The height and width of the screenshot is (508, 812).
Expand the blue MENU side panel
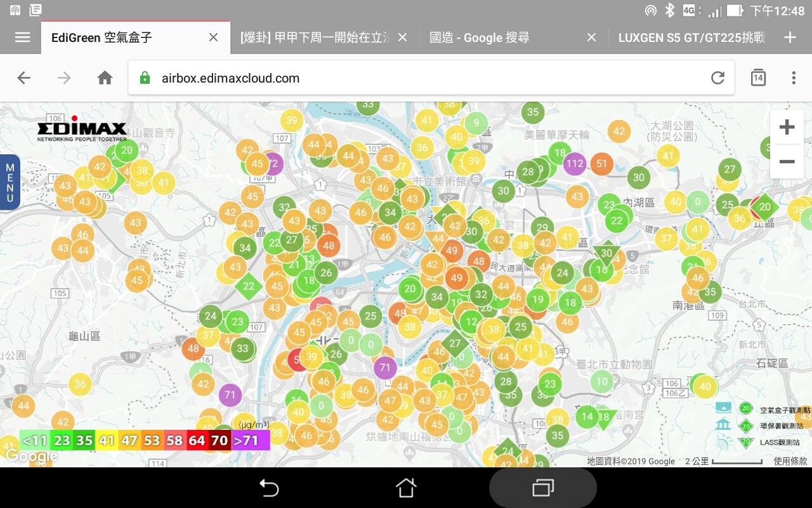pos(10,182)
